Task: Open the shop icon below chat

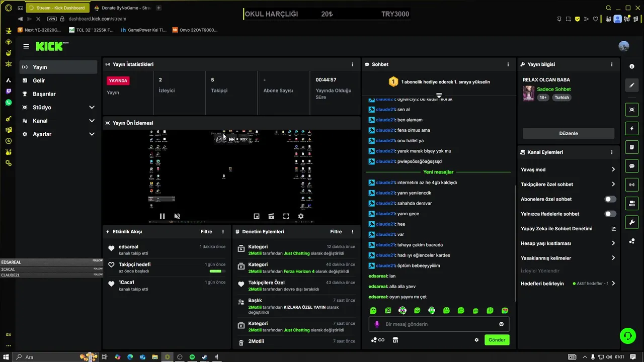Action: pos(395,340)
